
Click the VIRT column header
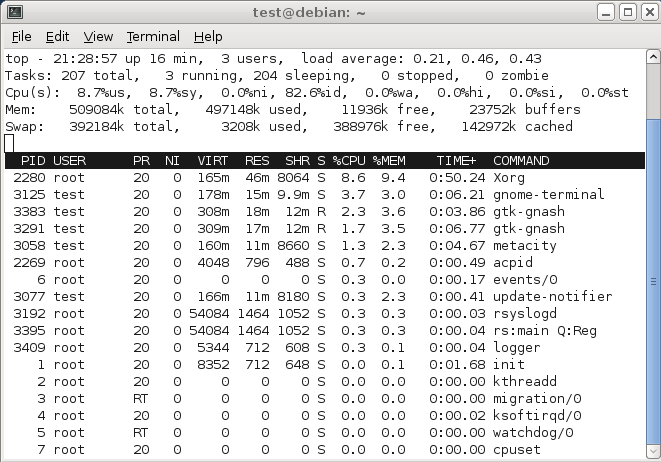pos(213,161)
